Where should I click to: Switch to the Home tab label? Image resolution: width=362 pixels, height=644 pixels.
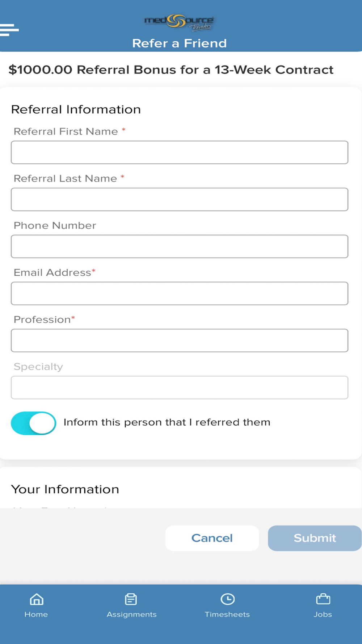[x=36, y=614]
